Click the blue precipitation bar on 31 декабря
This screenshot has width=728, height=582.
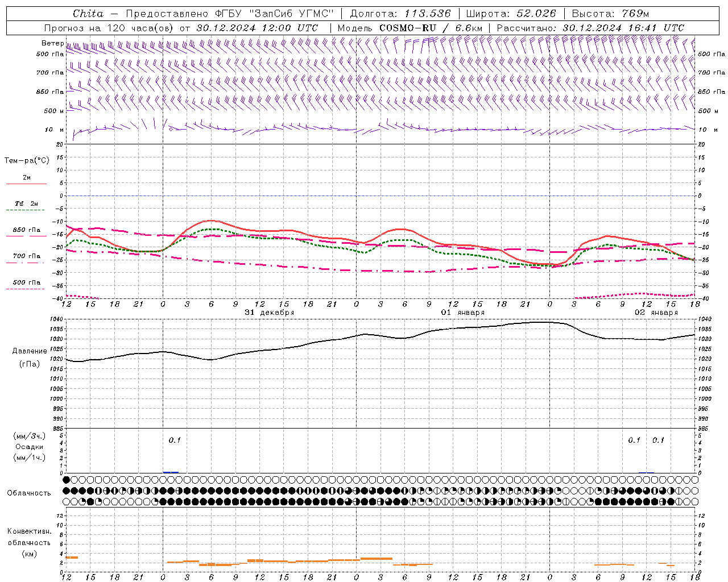point(171,472)
